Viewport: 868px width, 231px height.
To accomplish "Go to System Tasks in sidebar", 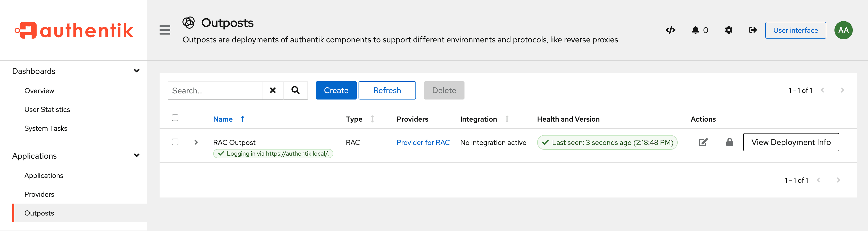I will (x=45, y=128).
